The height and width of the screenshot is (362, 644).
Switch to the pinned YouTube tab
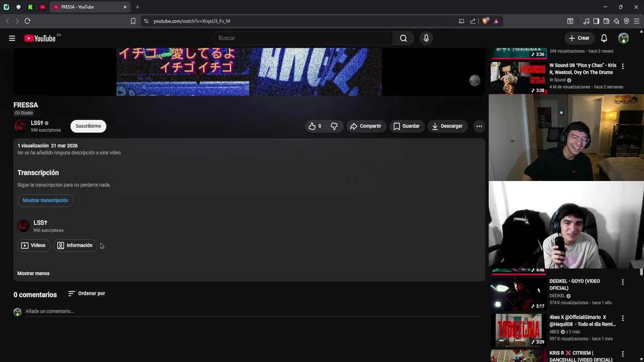click(x=43, y=7)
